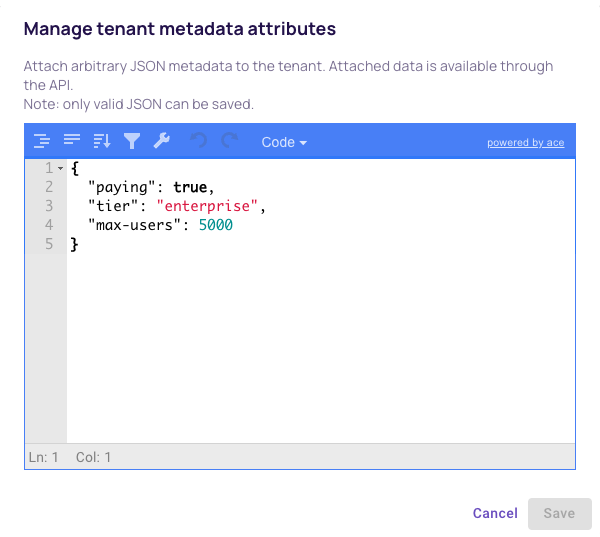Open the Filter/transform funnel tool

pos(132,141)
